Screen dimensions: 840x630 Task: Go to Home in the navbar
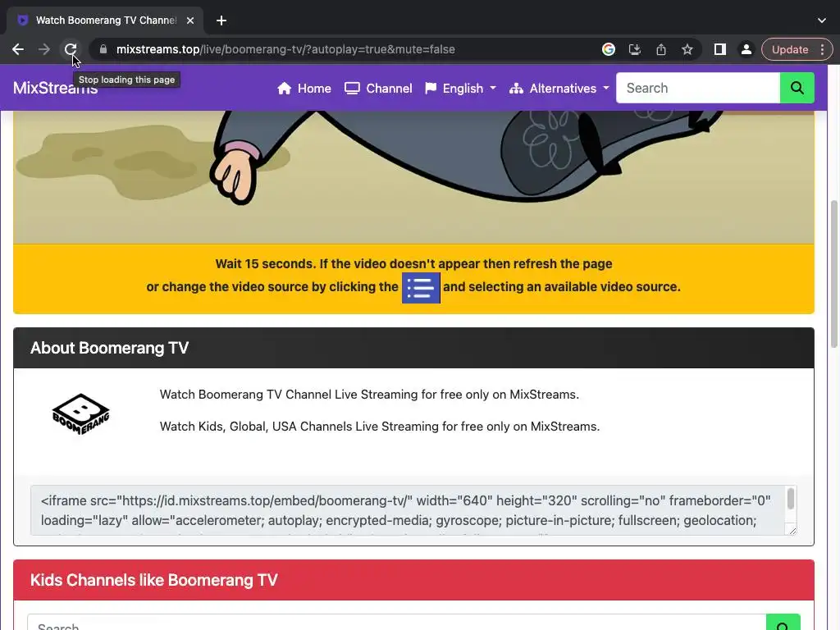point(304,89)
